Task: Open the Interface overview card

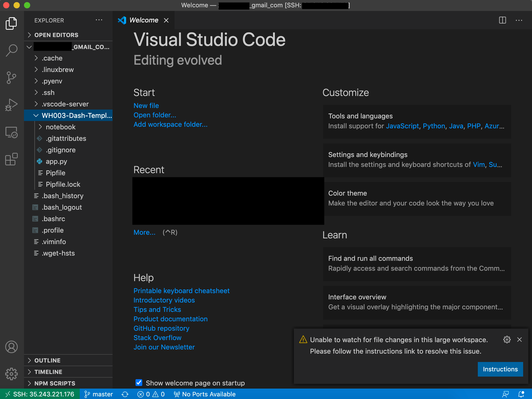Action: [x=417, y=302]
